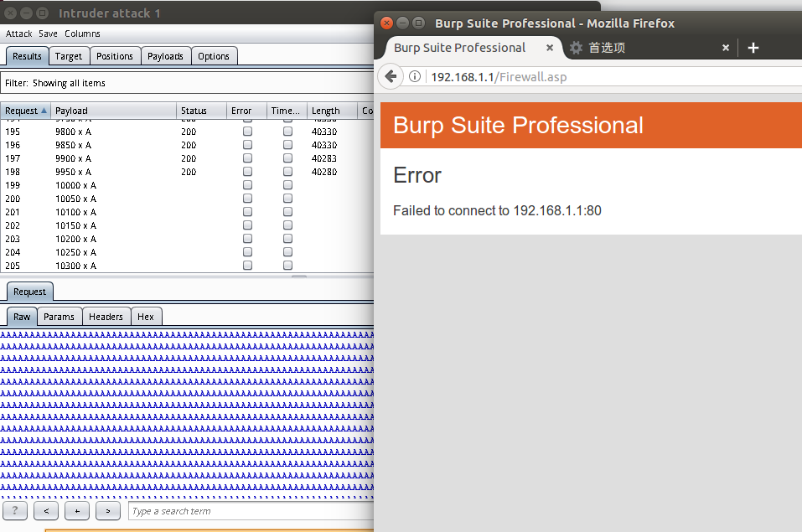This screenshot has width=802, height=532.
Task: Click the split pane divider handle
Action: point(299,276)
